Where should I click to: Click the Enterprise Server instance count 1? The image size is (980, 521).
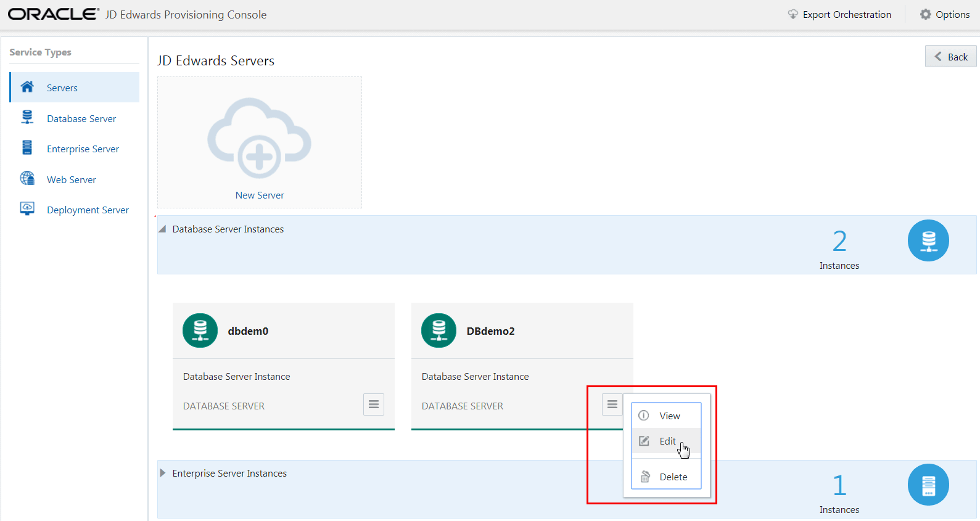pos(839,485)
